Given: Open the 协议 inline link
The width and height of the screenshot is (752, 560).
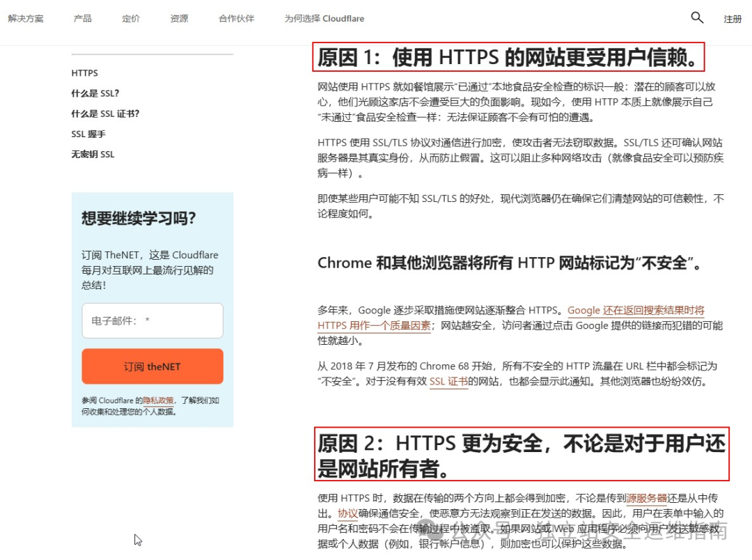Looking at the screenshot, I should pos(347,513).
